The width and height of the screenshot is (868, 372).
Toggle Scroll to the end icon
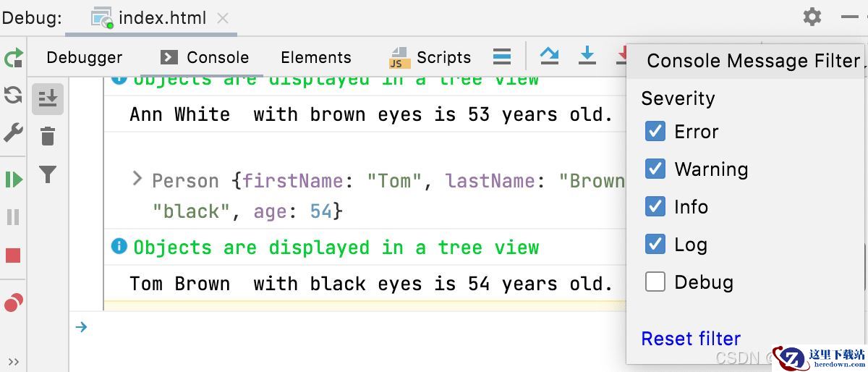(x=48, y=98)
